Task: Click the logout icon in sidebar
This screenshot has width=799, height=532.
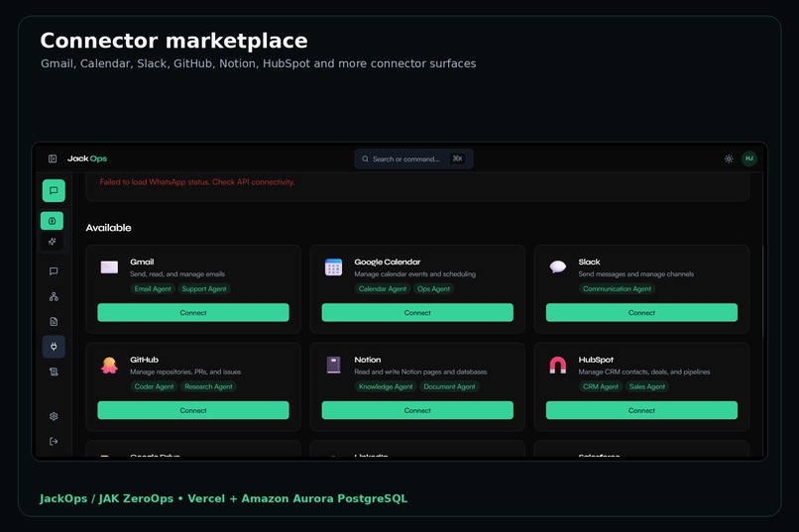Action: [x=54, y=442]
